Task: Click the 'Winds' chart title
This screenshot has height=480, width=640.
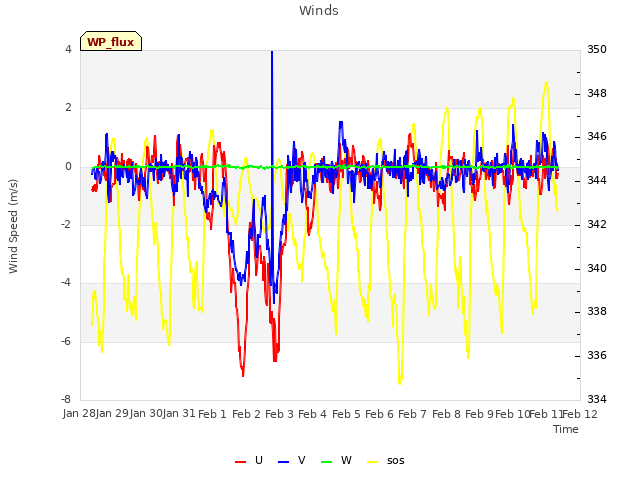Action: [319, 11]
